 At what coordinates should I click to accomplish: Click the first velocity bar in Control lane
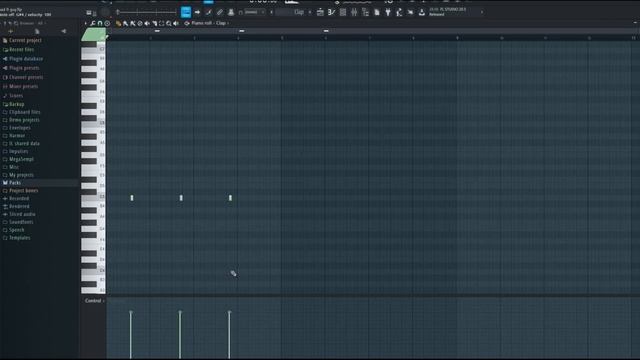(131, 335)
